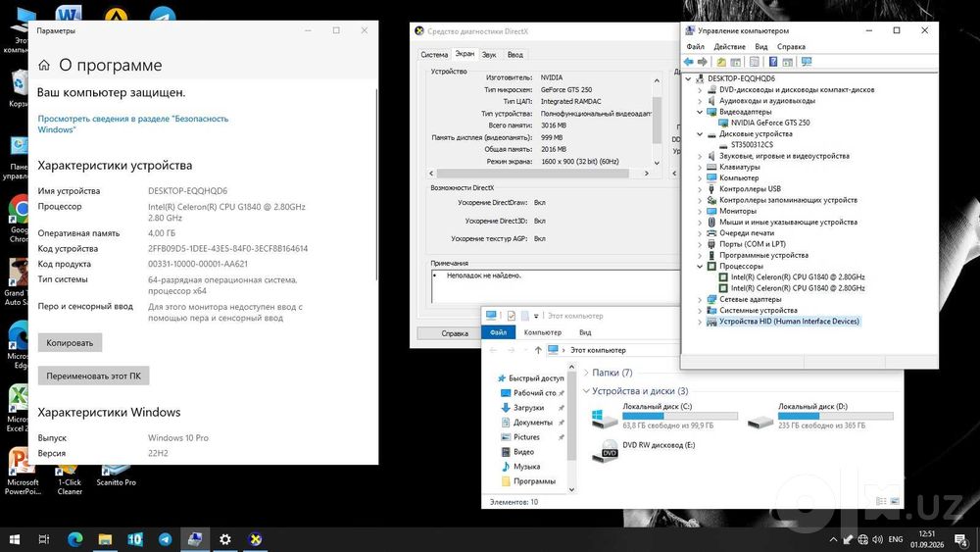Image resolution: width=980 pixels, height=552 pixels.
Task: Open File Explorer from taskbar
Action: (x=105, y=539)
